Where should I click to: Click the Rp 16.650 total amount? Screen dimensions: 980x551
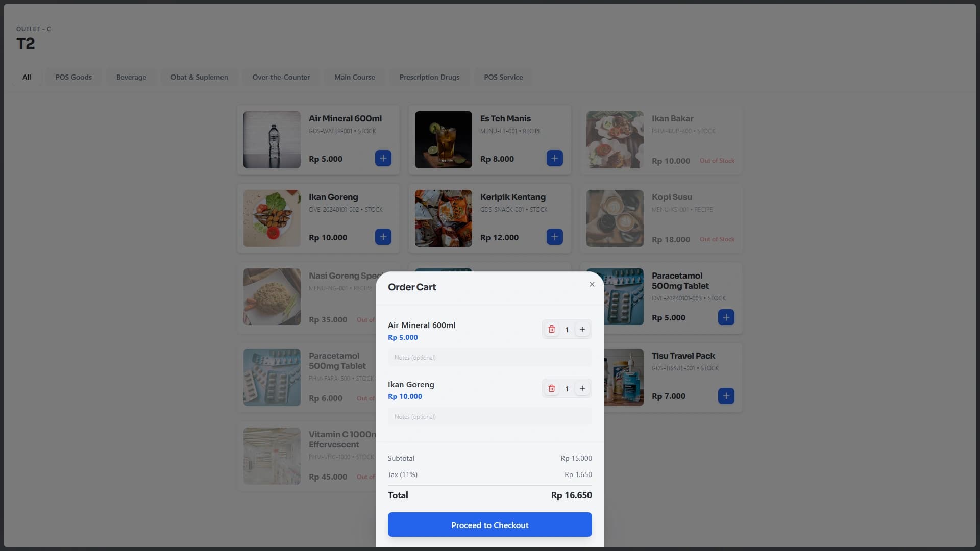click(571, 495)
